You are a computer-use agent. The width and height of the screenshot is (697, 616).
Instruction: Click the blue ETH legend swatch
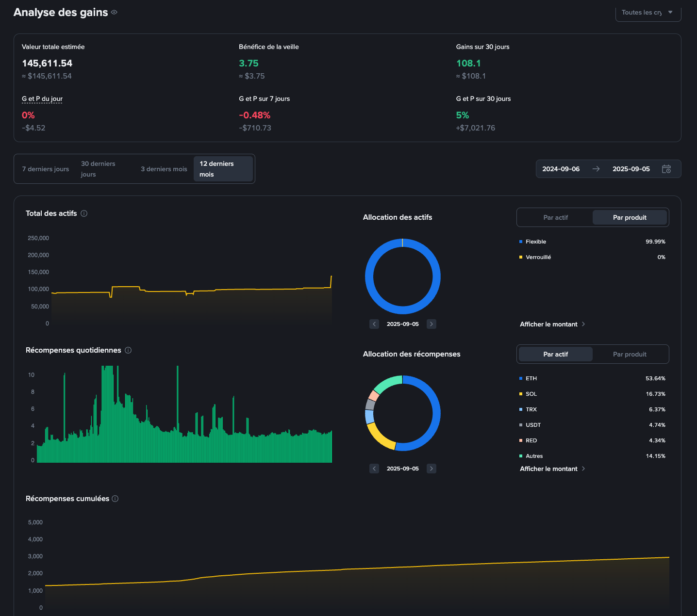521,378
